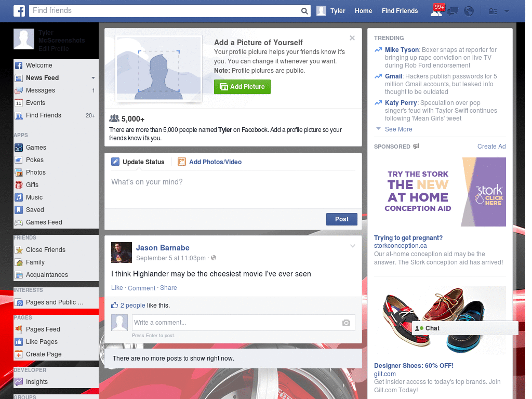Click the Find friends search field
532x399 pixels.
[165, 11]
